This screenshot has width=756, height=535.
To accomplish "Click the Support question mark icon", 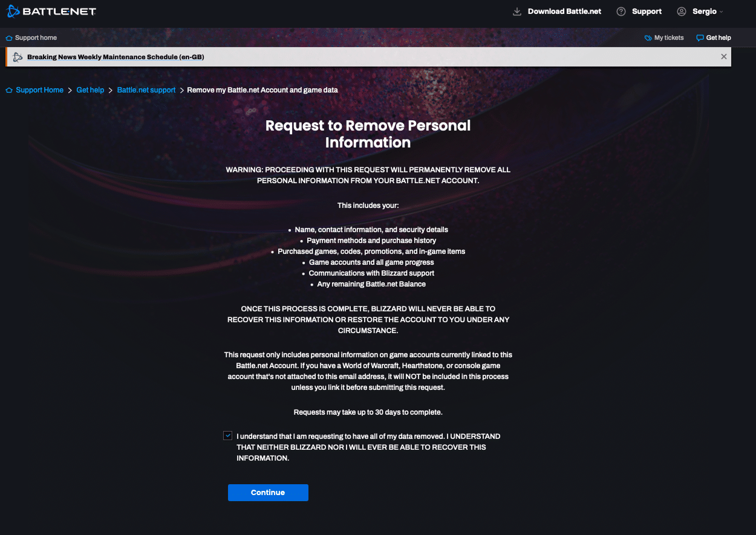I will pos(621,11).
